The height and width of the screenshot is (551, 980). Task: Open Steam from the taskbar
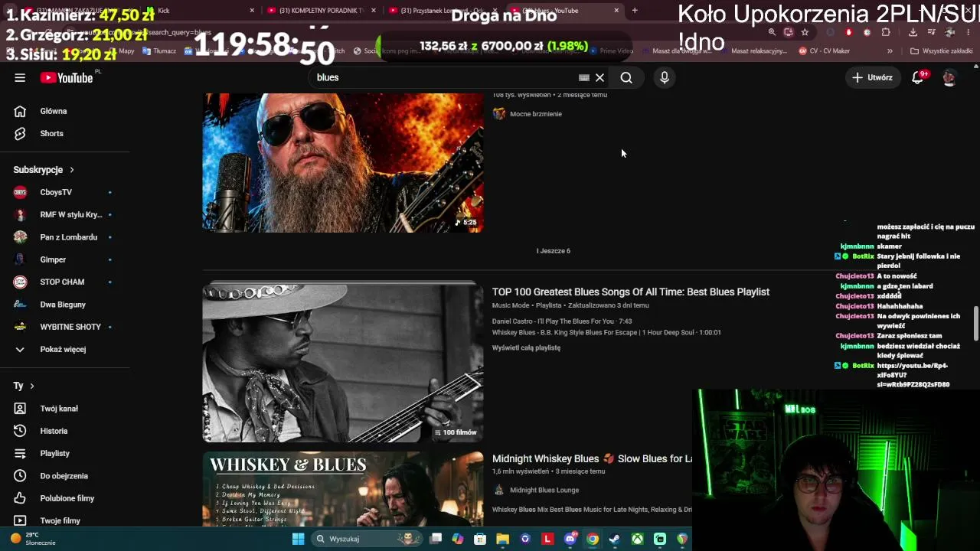coord(614,539)
